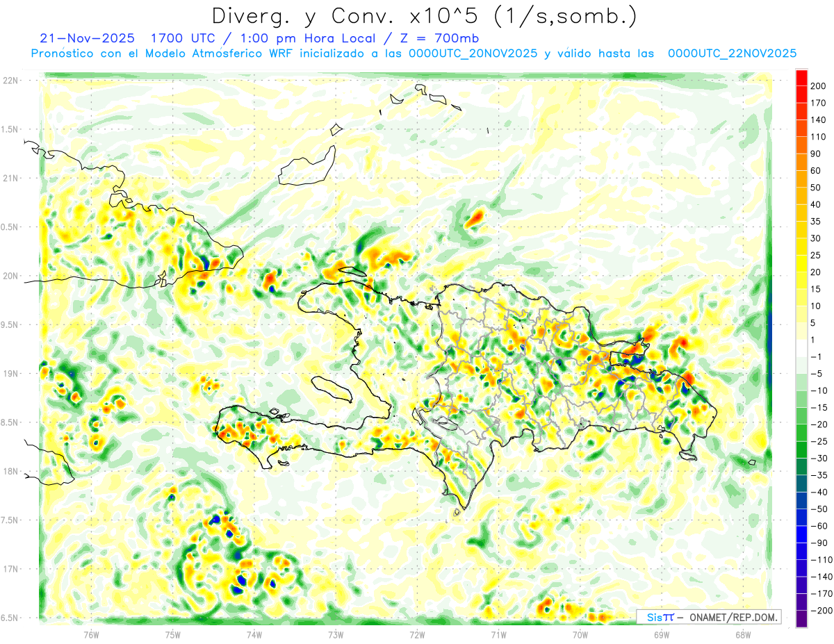Click the '-10' color scale value
This screenshot has height=644, width=834.
pos(820,390)
